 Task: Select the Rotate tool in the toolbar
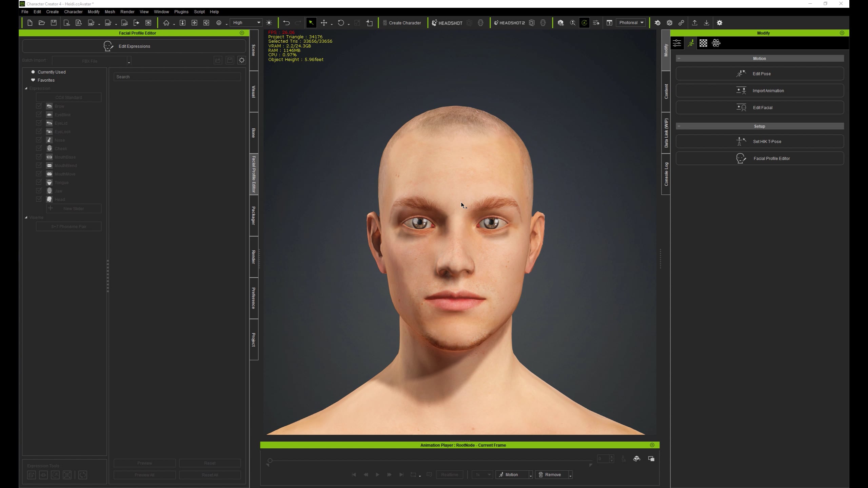pyautogui.click(x=341, y=23)
